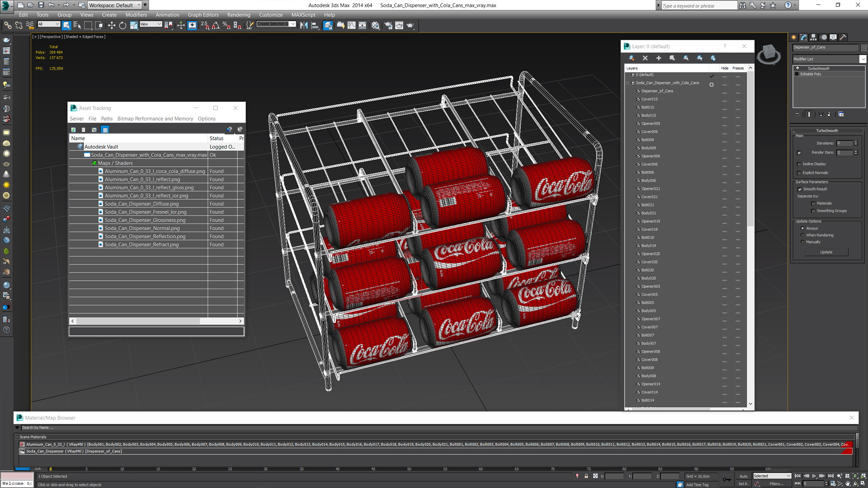Click Refresh icon in Asset Tracking toolbar

[73, 130]
